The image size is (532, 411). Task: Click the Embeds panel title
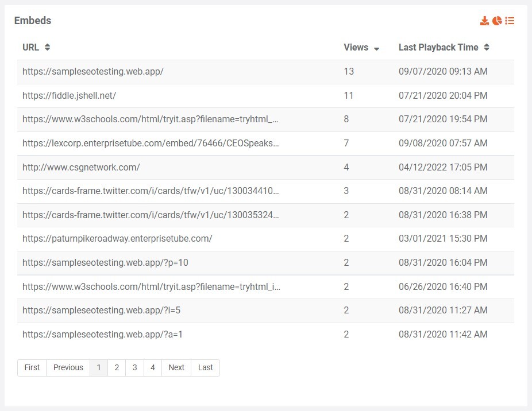click(33, 21)
